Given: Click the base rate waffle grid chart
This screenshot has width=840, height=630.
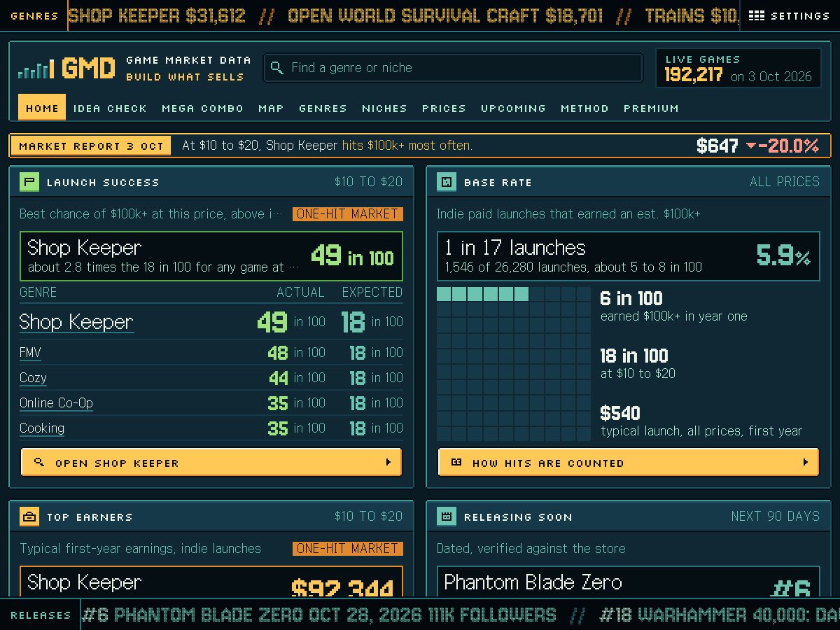Looking at the screenshot, I should click(514, 364).
